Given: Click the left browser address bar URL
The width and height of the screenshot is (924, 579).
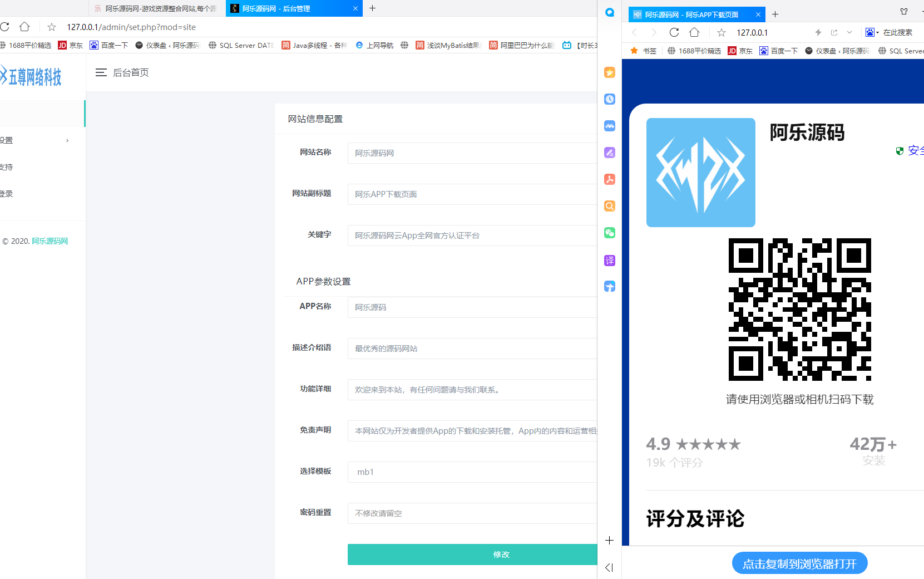Looking at the screenshot, I should tap(131, 27).
